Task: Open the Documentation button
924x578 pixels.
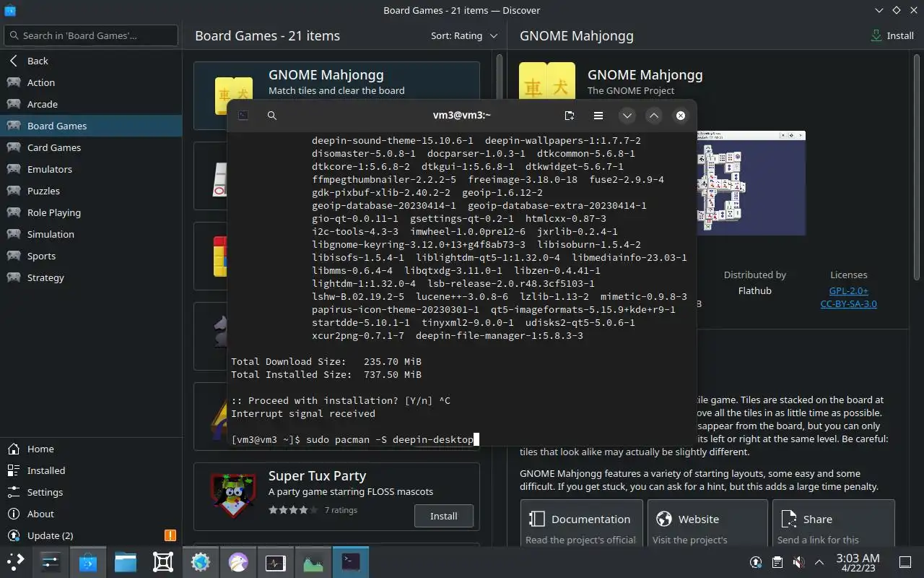Action: (581, 524)
